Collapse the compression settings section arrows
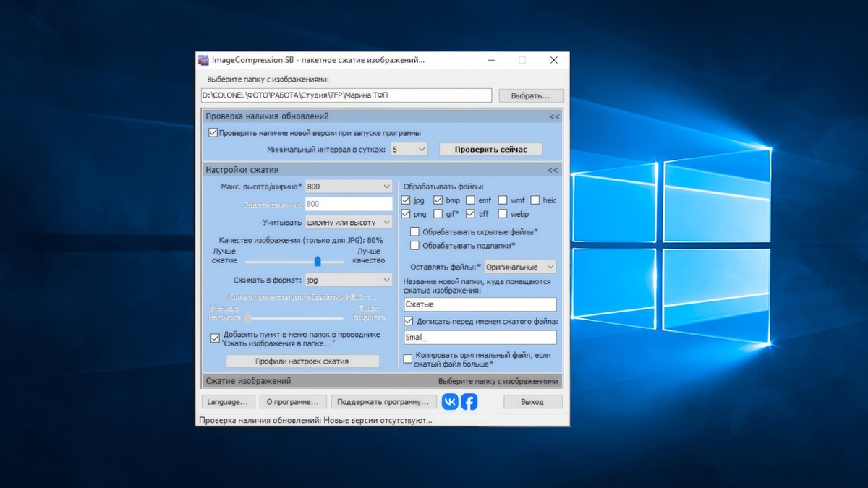The height and width of the screenshot is (488, 868). pyautogui.click(x=553, y=171)
